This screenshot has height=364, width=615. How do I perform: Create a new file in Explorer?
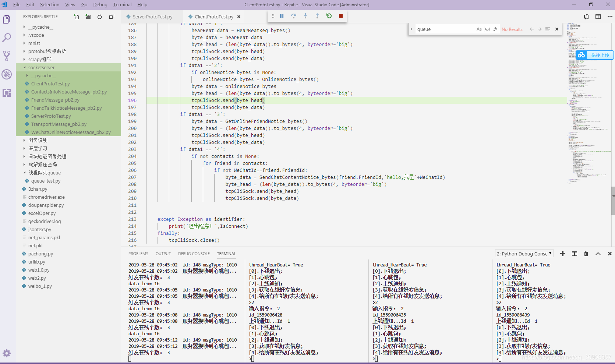click(76, 17)
